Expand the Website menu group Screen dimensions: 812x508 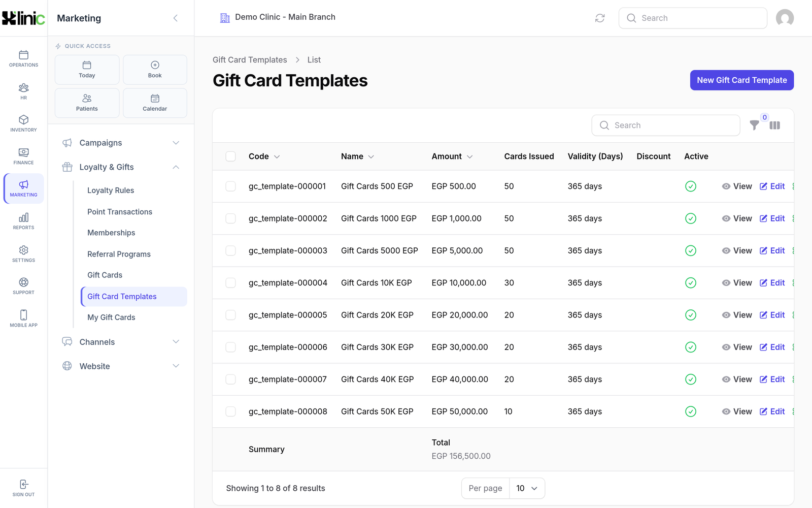pyautogui.click(x=121, y=366)
